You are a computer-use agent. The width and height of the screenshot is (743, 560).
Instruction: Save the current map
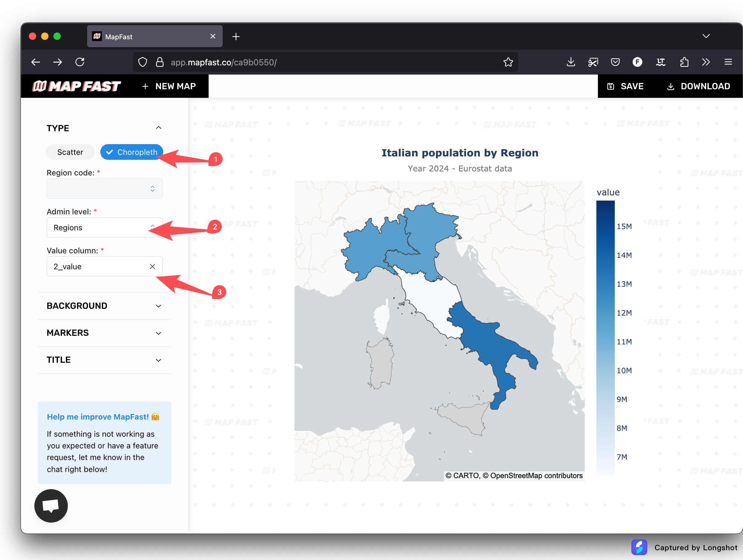[625, 86]
